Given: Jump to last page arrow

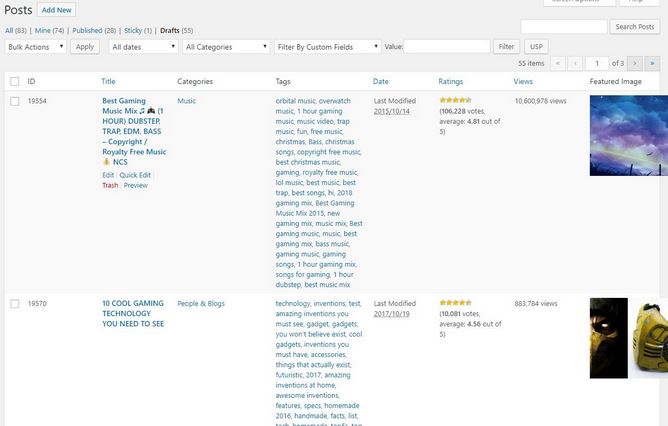Looking at the screenshot, I should tap(652, 63).
